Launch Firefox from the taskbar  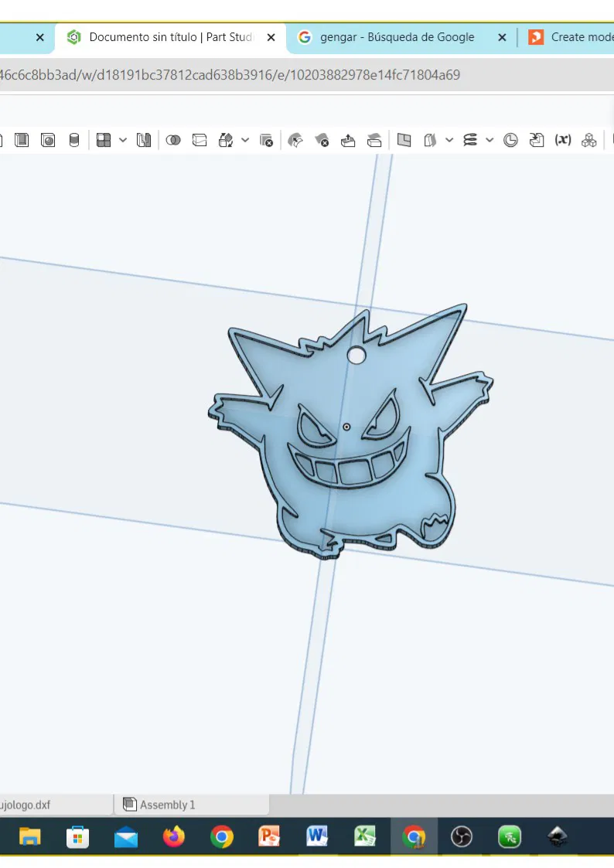tap(174, 836)
